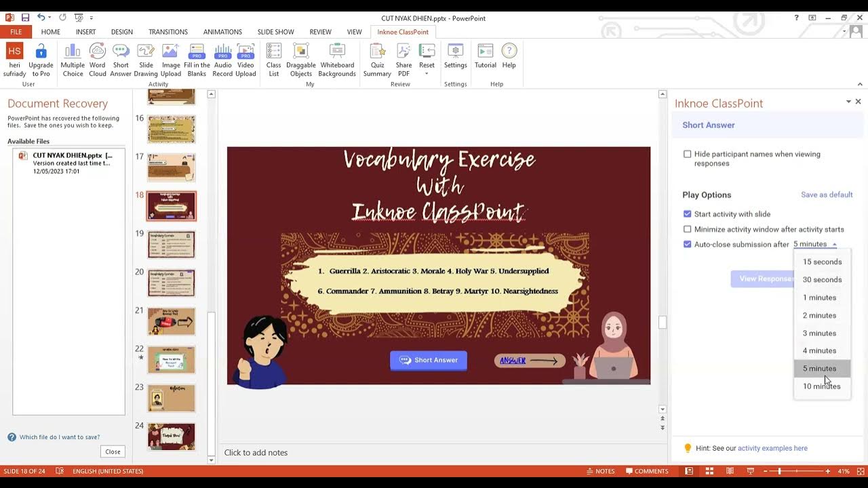Click the Share PDF icon

(x=403, y=60)
